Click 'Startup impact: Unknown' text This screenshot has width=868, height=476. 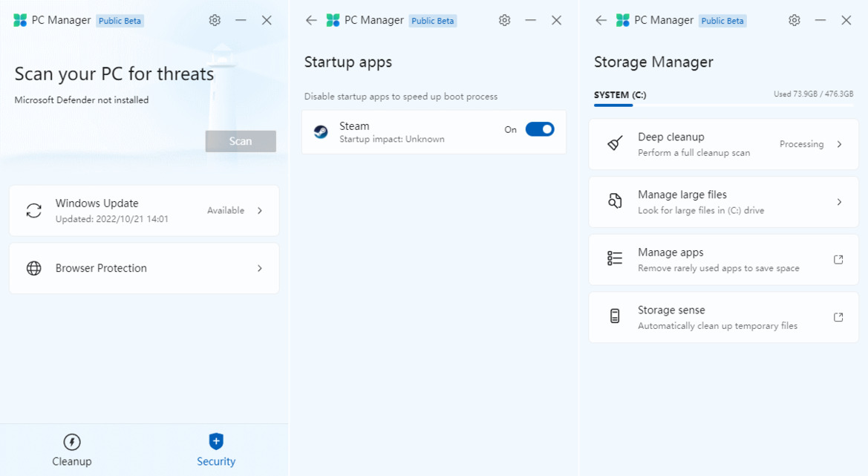point(392,139)
